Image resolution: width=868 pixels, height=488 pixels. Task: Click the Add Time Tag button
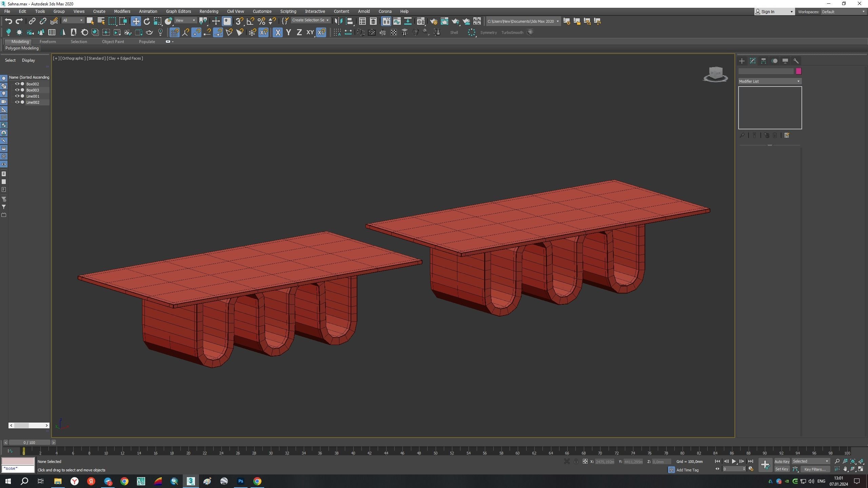687,470
